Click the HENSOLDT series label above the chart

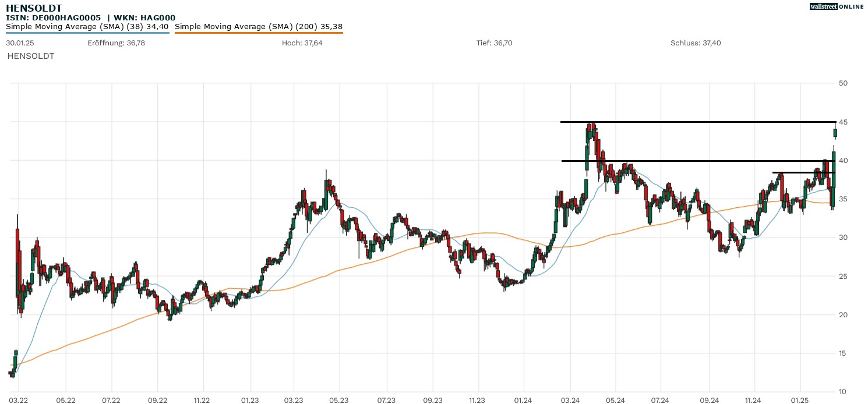tap(30, 56)
